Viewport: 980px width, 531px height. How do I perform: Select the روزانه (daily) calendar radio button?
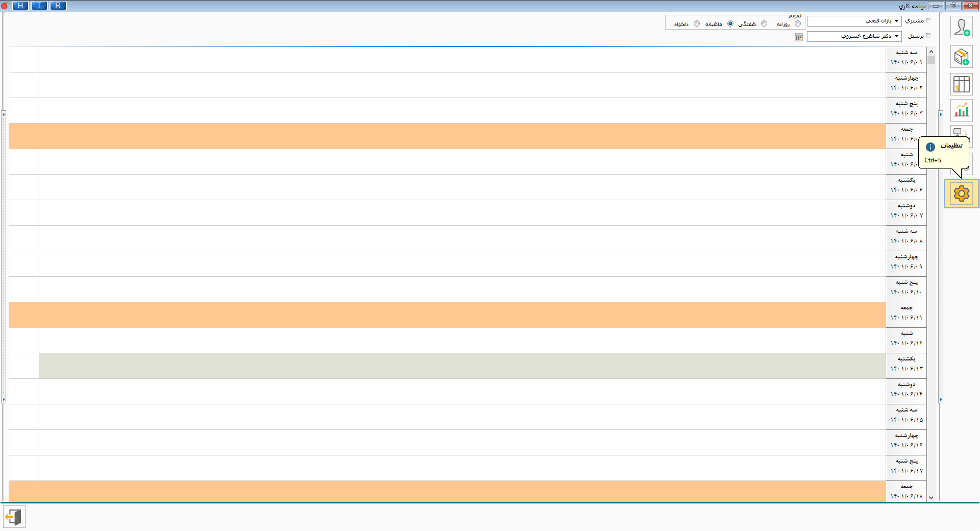click(798, 24)
